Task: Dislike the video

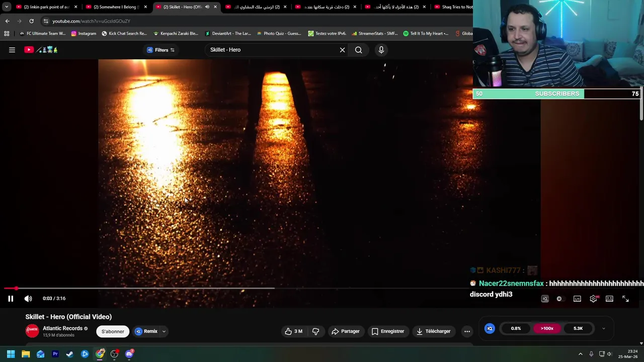Action: coord(315,331)
